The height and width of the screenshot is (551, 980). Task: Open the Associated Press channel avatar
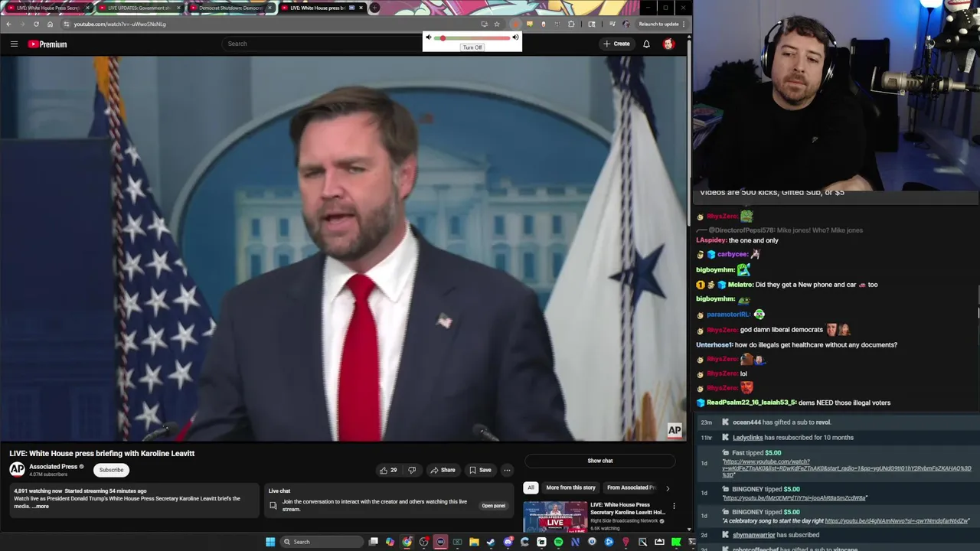(x=17, y=469)
